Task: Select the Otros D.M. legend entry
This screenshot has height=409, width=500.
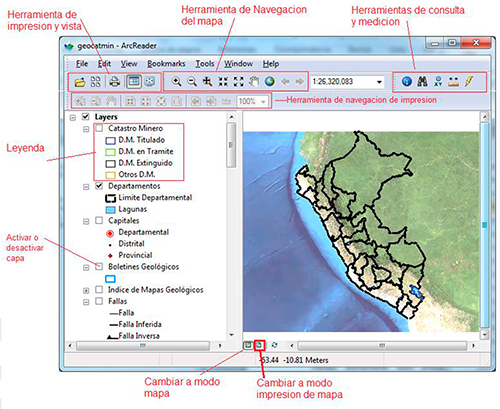Action: (137, 174)
